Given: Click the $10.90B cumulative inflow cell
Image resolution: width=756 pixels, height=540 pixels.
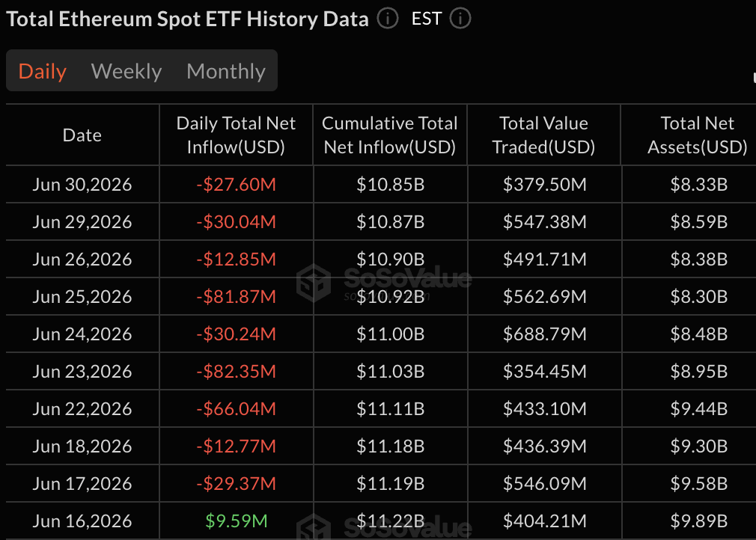Looking at the screenshot, I should [x=391, y=260].
